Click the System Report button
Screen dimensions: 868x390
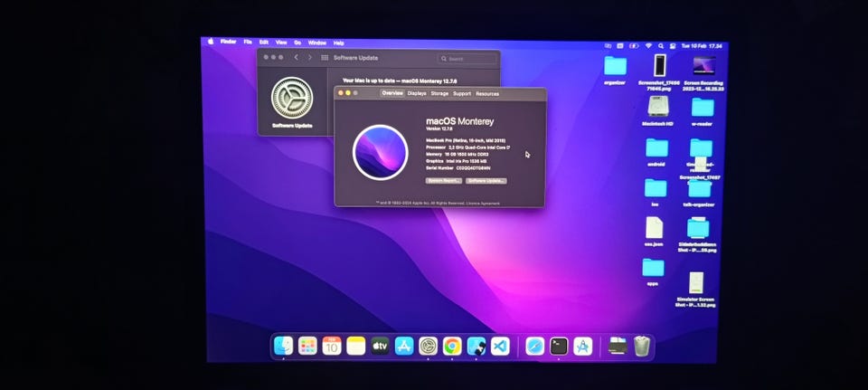click(443, 181)
